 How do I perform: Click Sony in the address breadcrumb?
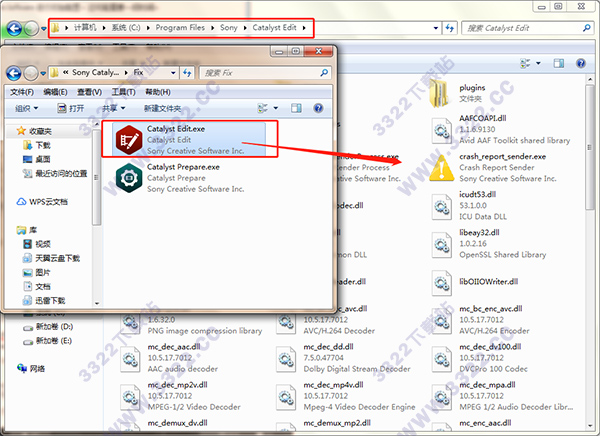click(228, 28)
